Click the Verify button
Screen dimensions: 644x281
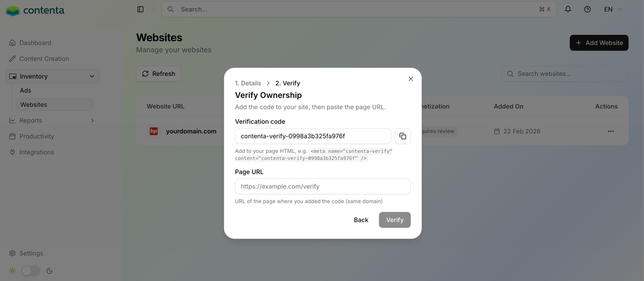[395, 220]
